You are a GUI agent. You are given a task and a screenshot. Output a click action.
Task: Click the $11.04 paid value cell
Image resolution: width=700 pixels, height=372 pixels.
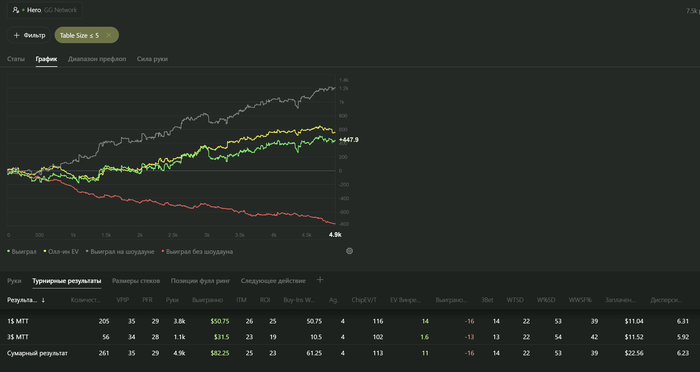click(634, 321)
